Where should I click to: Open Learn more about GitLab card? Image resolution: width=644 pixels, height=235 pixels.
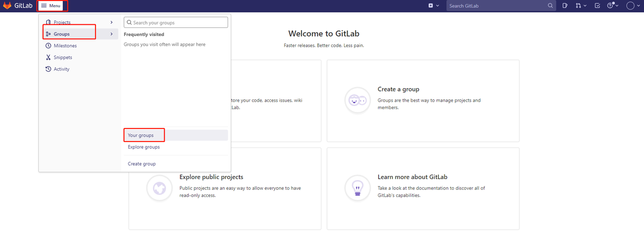[x=423, y=188]
